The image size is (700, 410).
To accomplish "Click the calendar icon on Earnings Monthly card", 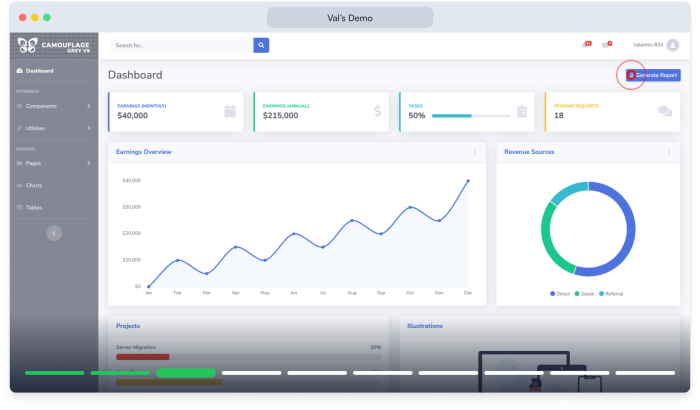I will 230,111.
